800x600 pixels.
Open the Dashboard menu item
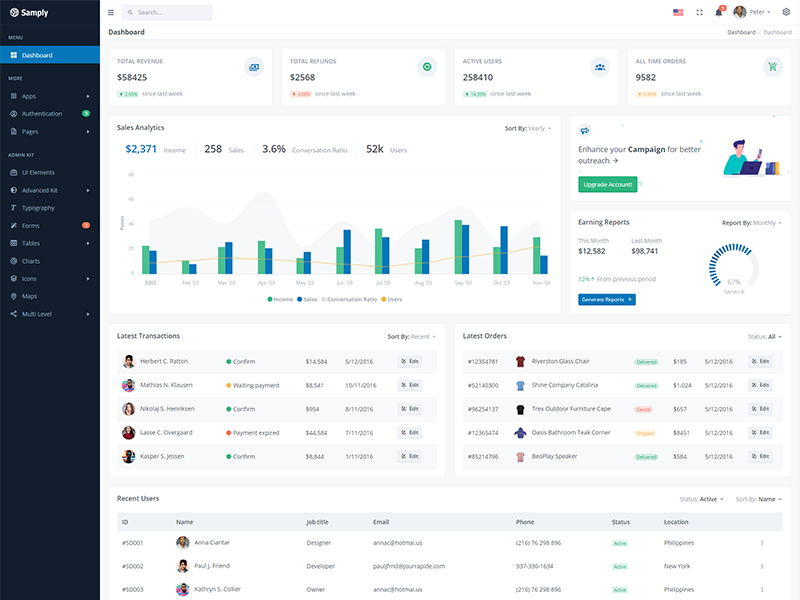[x=50, y=55]
